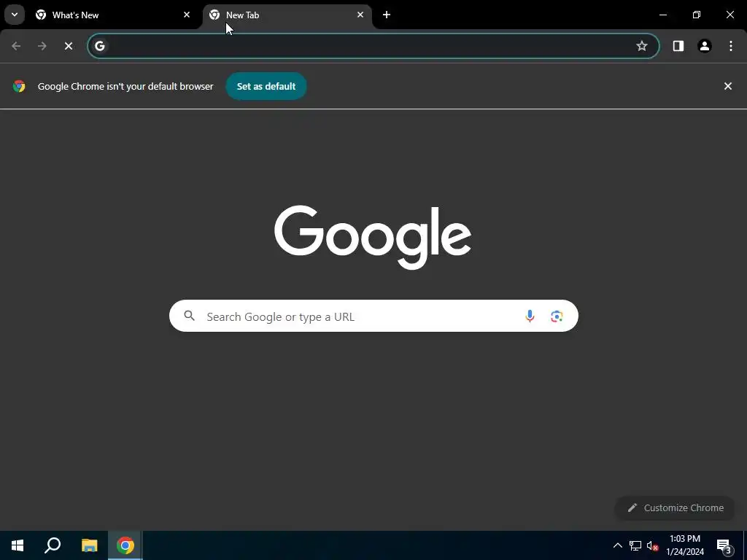Click the magnifier icon in search box
The image size is (747, 560).
pyautogui.click(x=190, y=316)
